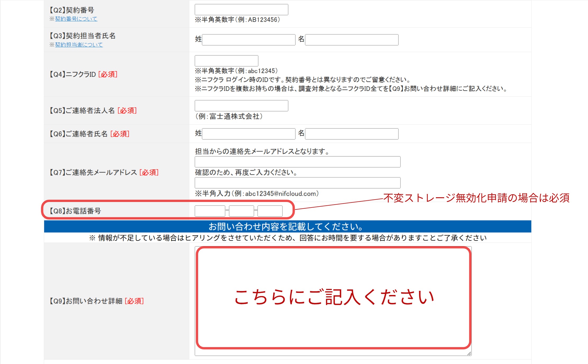Focus the Q4 ニフクラID input field
Screen dimensions: 588x364
(226, 61)
